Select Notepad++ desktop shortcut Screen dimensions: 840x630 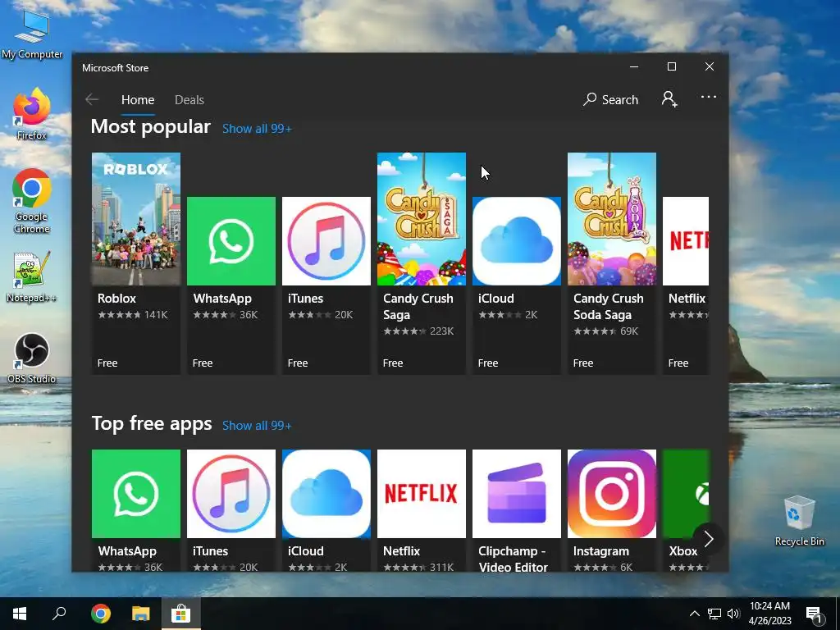coord(32,276)
